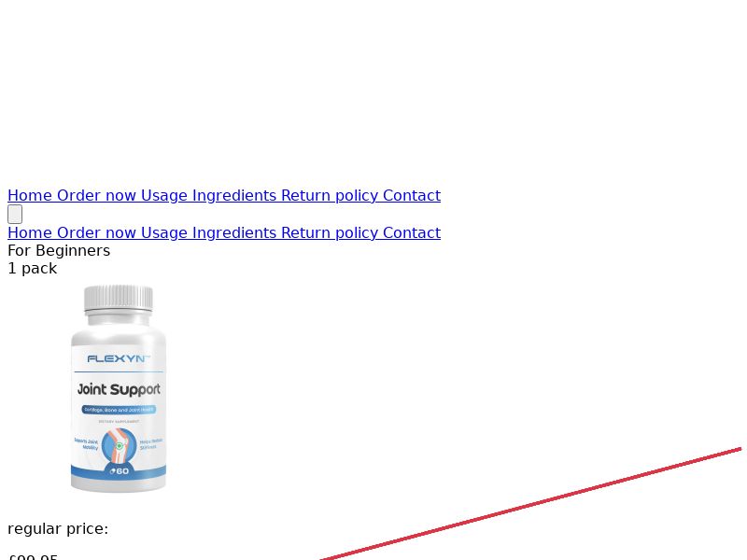
Task: Click the bottle's white ridged cap
Action: tap(119, 299)
